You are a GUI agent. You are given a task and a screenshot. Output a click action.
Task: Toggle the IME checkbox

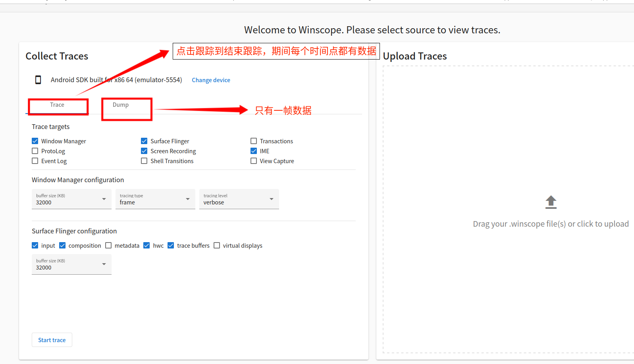coord(254,151)
